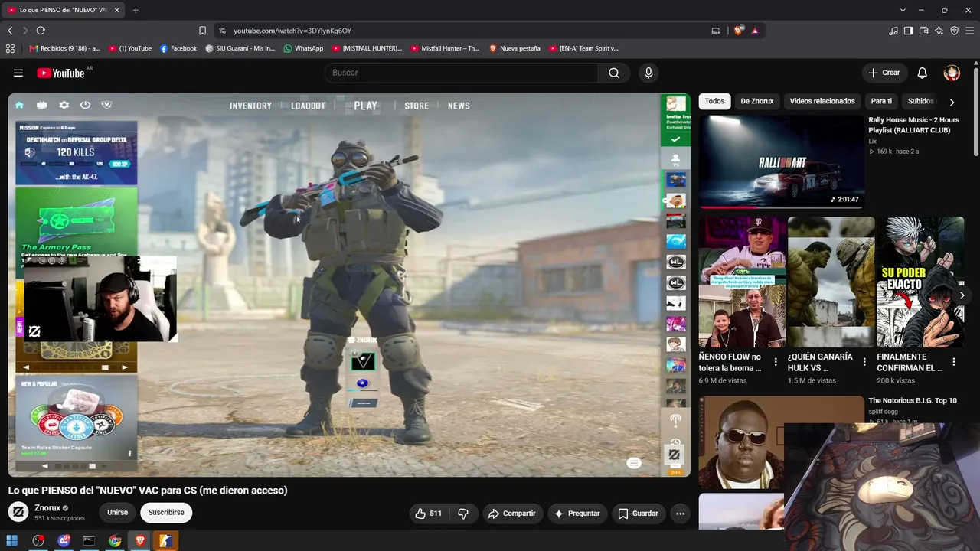Open the account avatar menu
980x551 pixels.
(x=952, y=73)
